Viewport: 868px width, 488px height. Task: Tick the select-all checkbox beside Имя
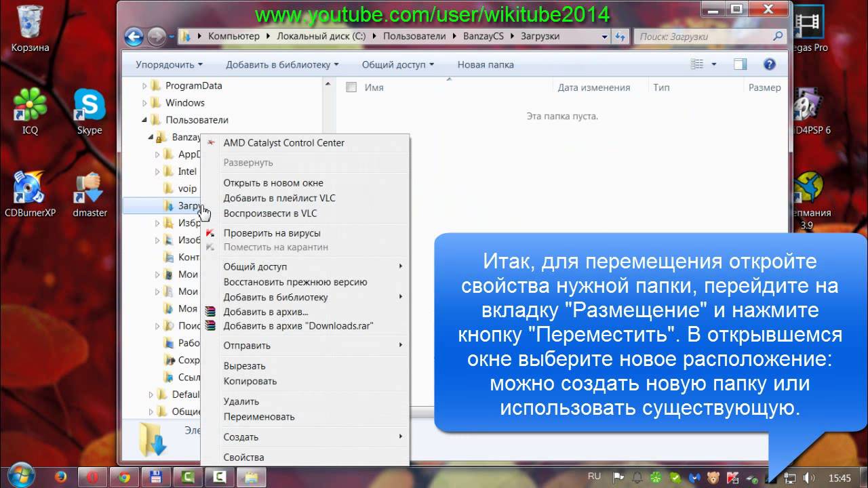(351, 87)
